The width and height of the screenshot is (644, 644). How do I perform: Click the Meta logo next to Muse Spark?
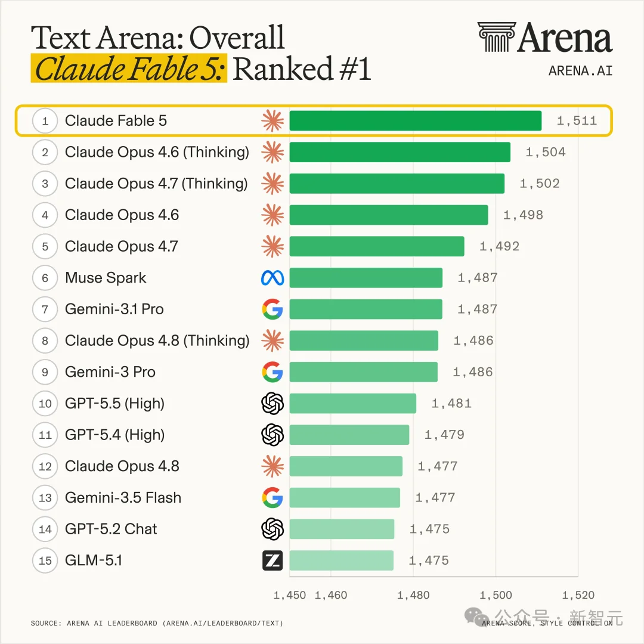pyautogui.click(x=273, y=278)
